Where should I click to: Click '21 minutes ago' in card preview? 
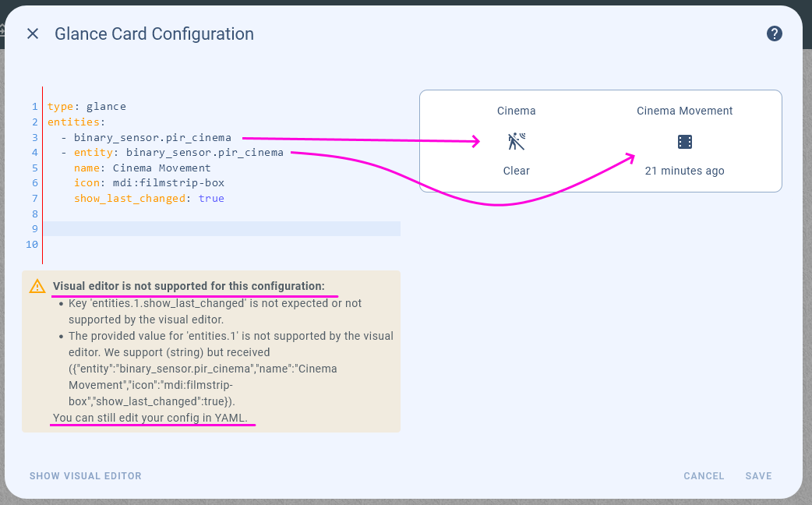coord(684,171)
